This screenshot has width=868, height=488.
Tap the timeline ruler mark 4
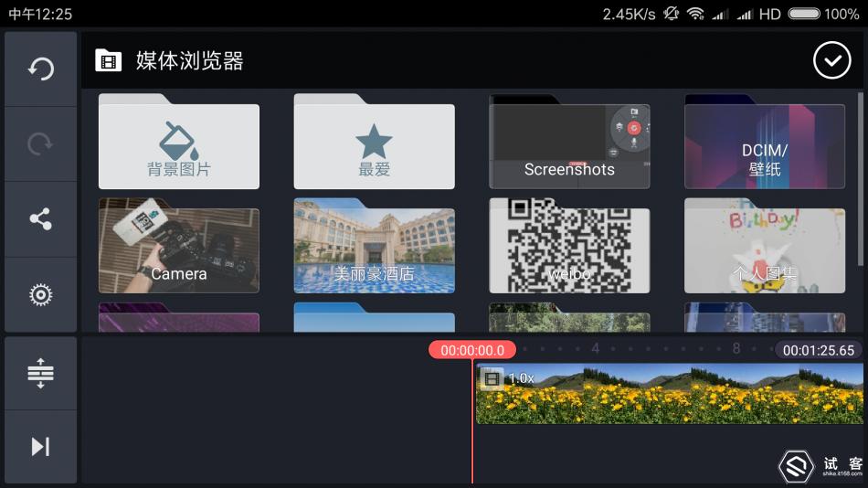(x=596, y=348)
